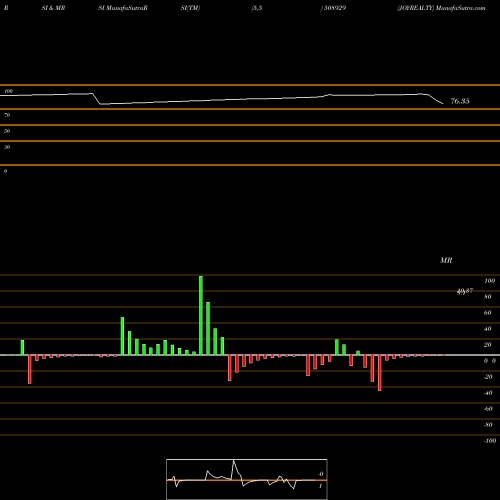Click the JOYREALTY MunafaSutra.com header text
This screenshot has height=500, width=500.
click(441, 8)
